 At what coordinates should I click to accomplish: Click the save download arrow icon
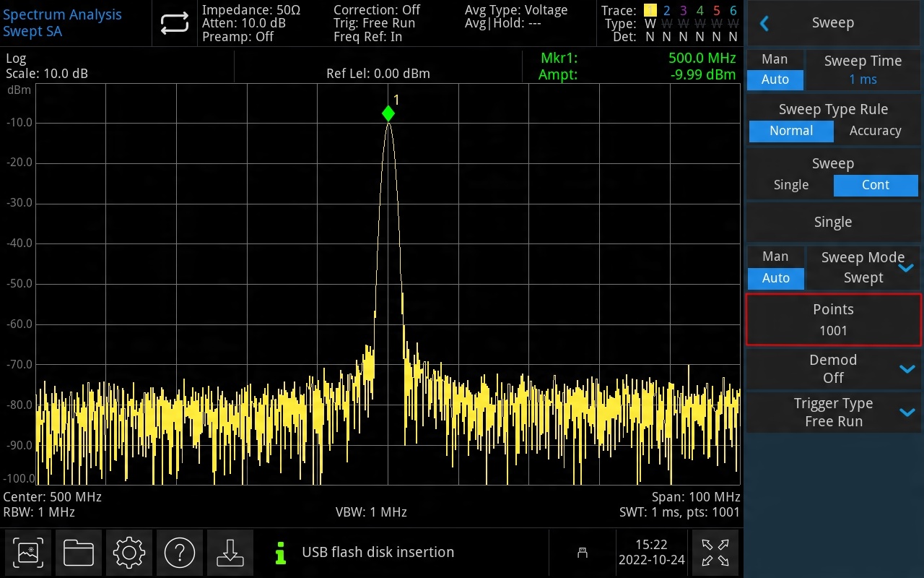point(230,553)
